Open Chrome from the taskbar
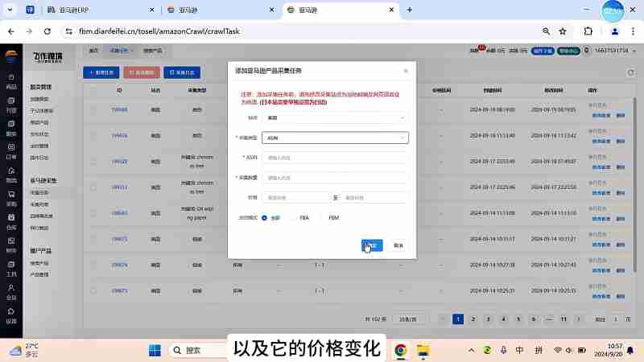 point(400,350)
